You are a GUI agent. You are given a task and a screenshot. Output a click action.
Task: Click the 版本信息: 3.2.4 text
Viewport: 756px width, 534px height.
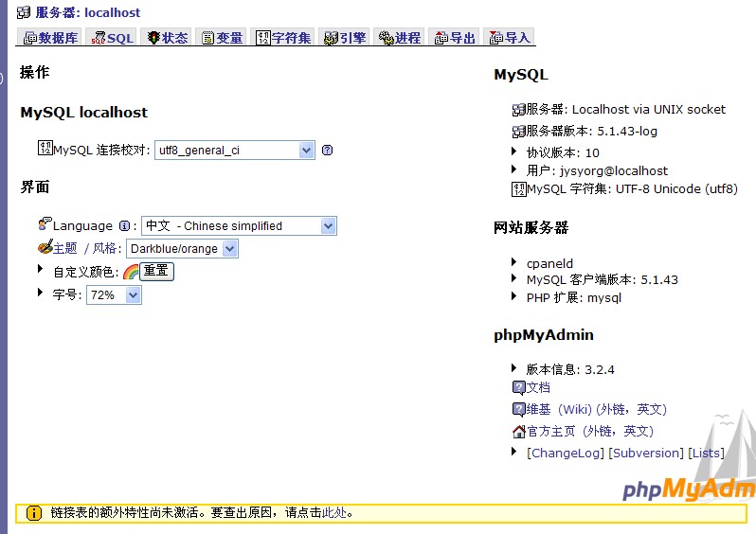pyautogui.click(x=570, y=369)
